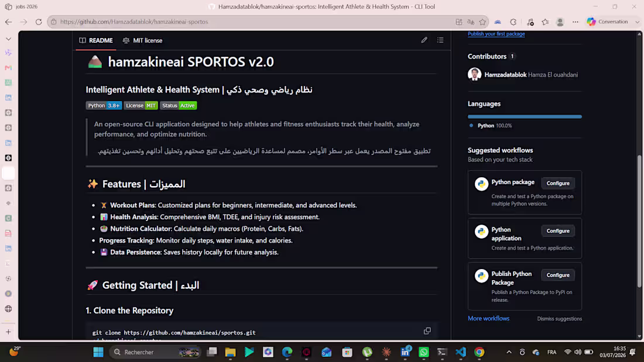Open Publish your first package link
The height and width of the screenshot is (362, 644).
point(496,34)
